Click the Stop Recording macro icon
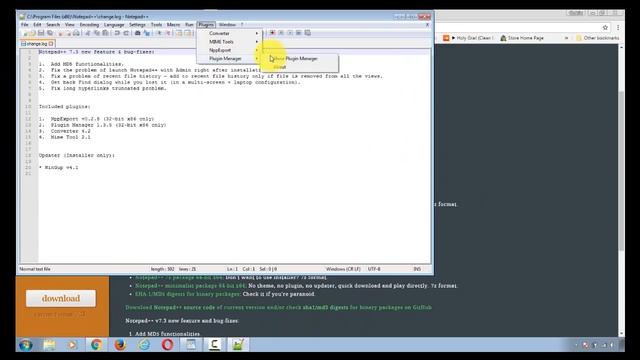This screenshot has width=640, height=360. pyautogui.click(x=281, y=33)
